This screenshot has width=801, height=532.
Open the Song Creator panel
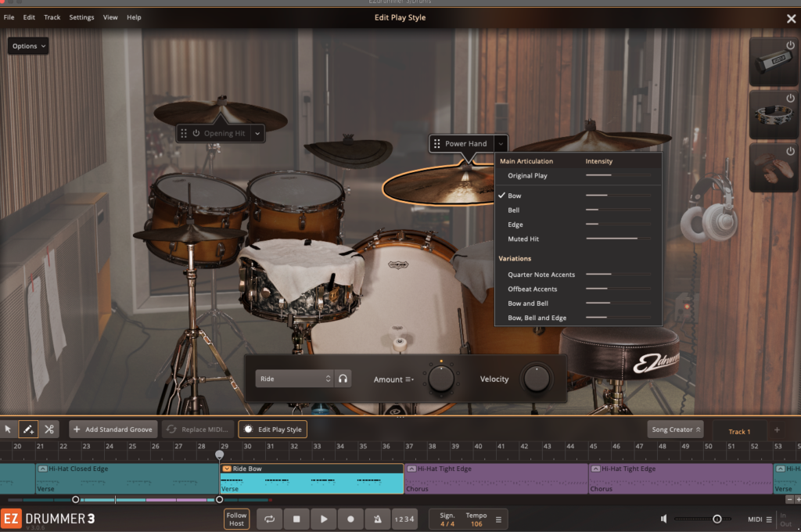[675, 430]
